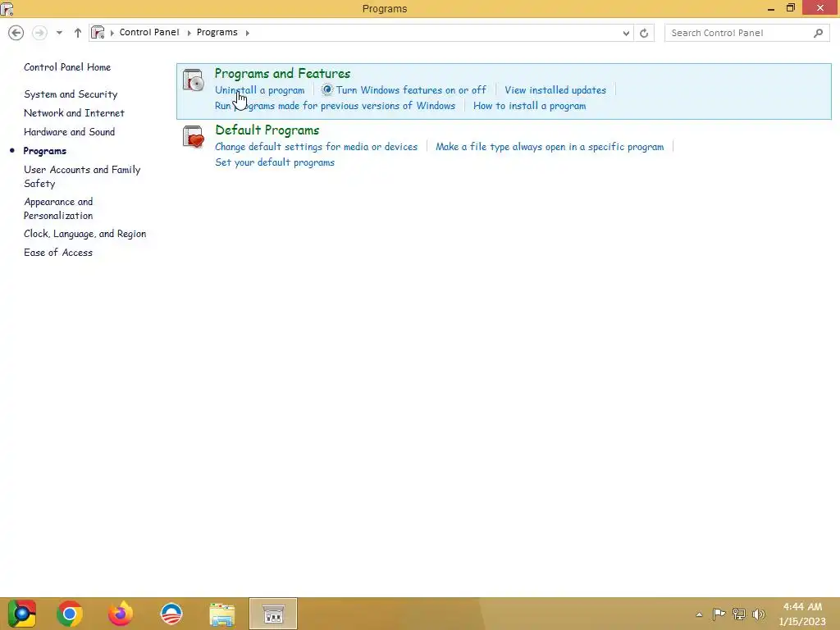The height and width of the screenshot is (630, 840).
Task: Click the Forward navigation arrow
Action: tap(39, 33)
